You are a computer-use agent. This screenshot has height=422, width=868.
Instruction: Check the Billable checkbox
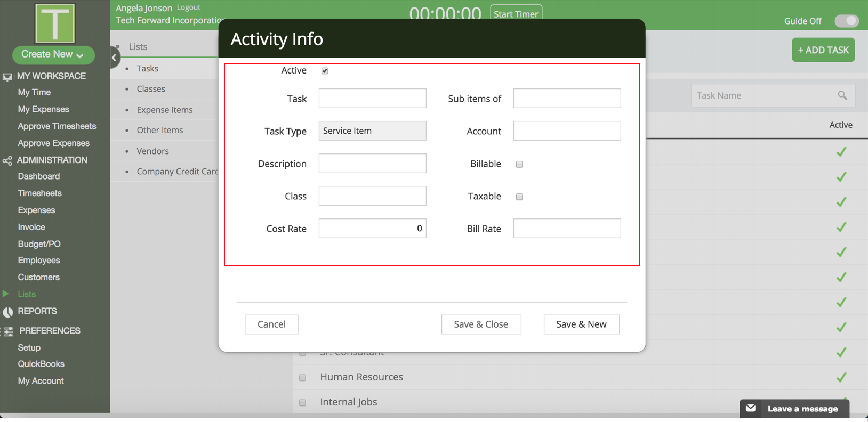coord(519,164)
